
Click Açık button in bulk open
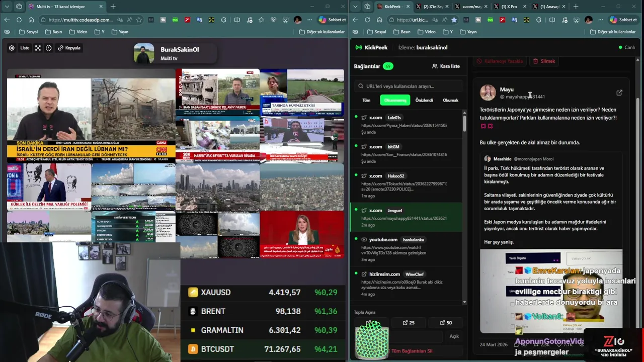point(454,336)
